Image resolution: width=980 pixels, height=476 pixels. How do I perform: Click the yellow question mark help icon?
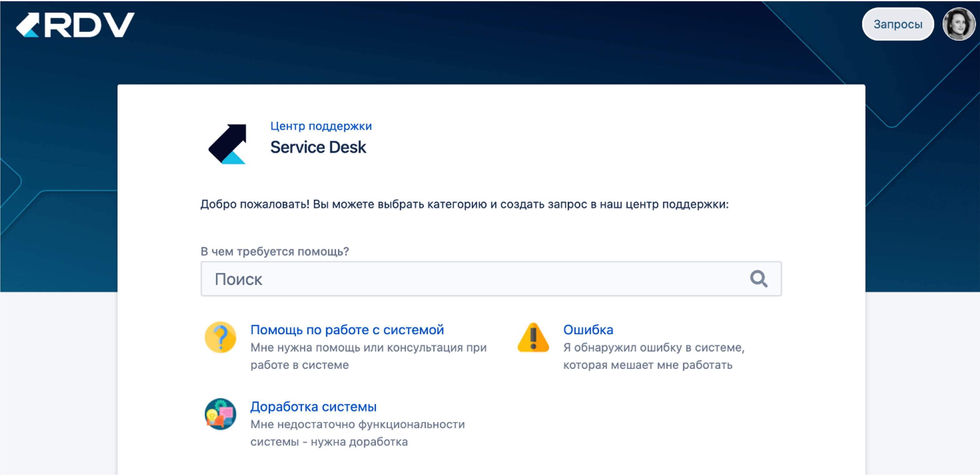(221, 337)
